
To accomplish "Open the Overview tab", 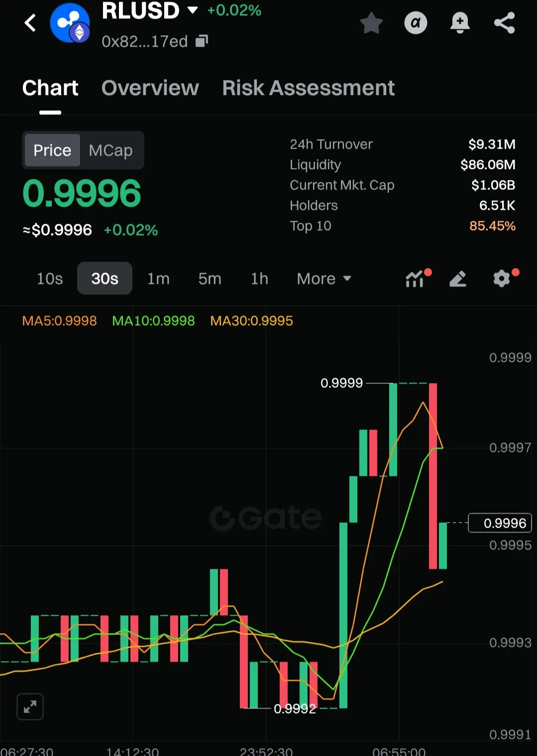I will 150,88.
